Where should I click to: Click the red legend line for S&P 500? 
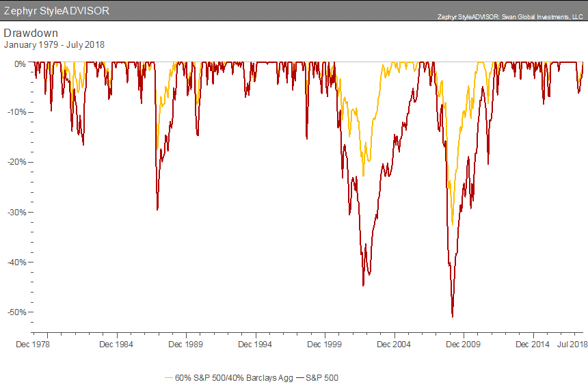[x=300, y=378]
